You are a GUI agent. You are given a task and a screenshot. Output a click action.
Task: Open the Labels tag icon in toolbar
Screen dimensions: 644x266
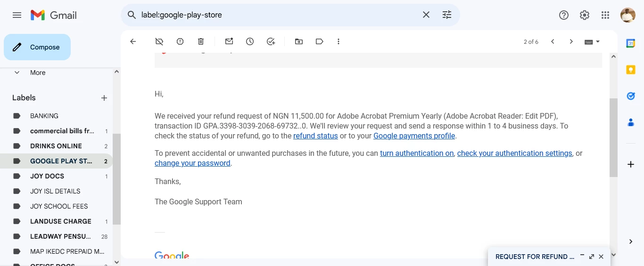point(320,41)
